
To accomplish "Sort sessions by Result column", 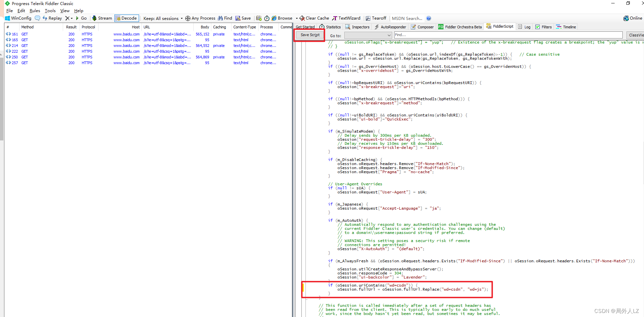I will pos(71,27).
